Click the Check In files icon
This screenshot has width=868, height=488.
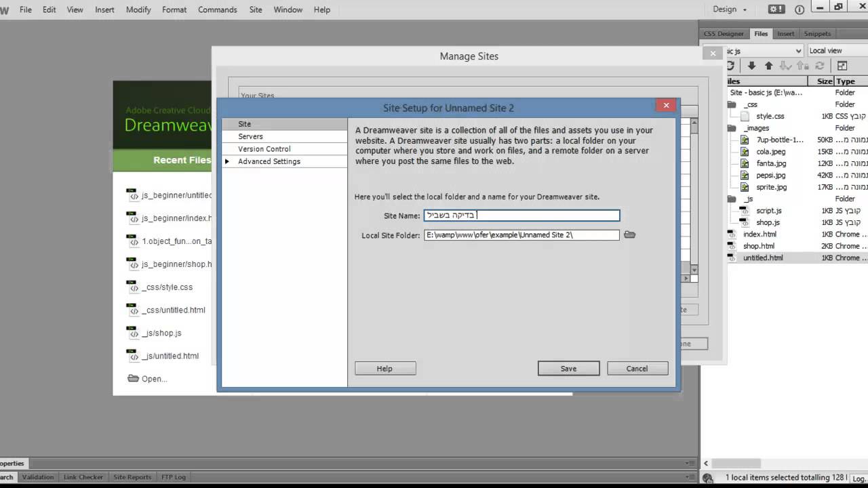[802, 66]
